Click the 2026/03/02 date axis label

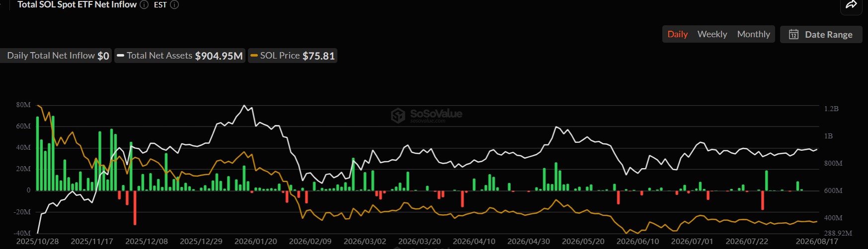point(365,242)
